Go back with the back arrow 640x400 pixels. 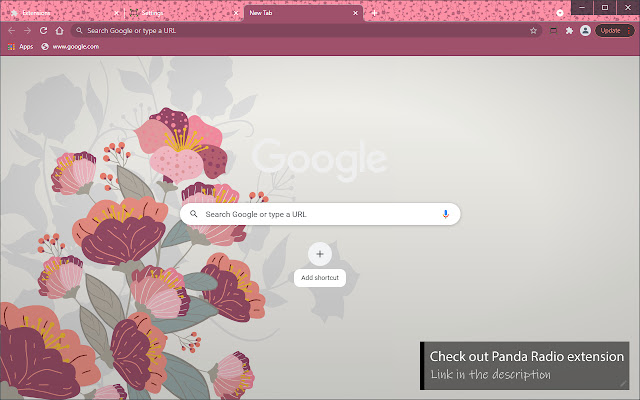click(11, 31)
